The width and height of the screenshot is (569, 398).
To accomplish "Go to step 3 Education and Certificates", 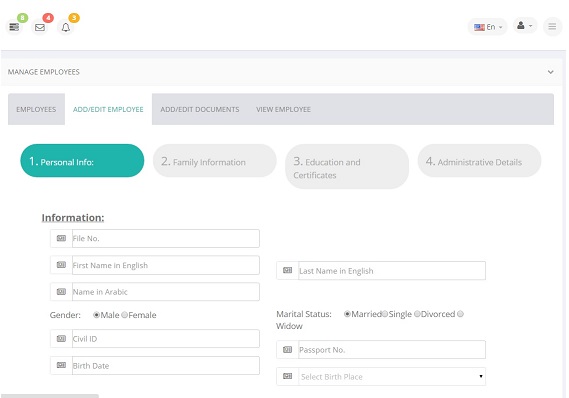I will click(347, 167).
